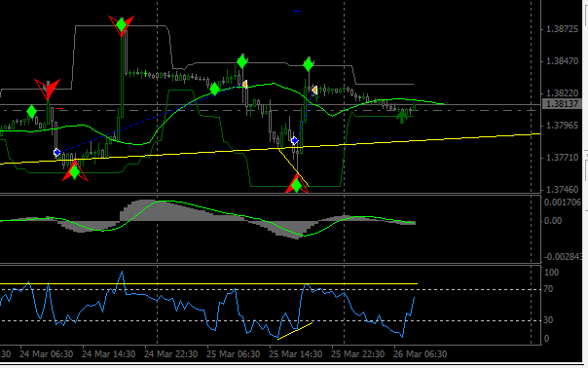The image size is (588, 368).
Task: Click the small red dash near 1.38137 level
Action: click(x=60, y=109)
